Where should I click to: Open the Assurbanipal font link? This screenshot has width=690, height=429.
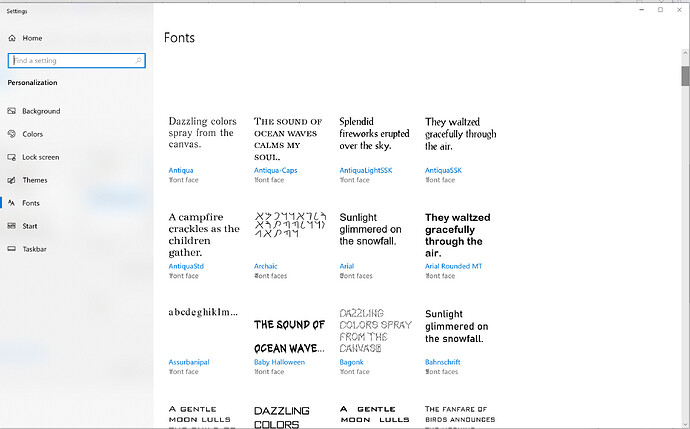pyautogui.click(x=188, y=362)
